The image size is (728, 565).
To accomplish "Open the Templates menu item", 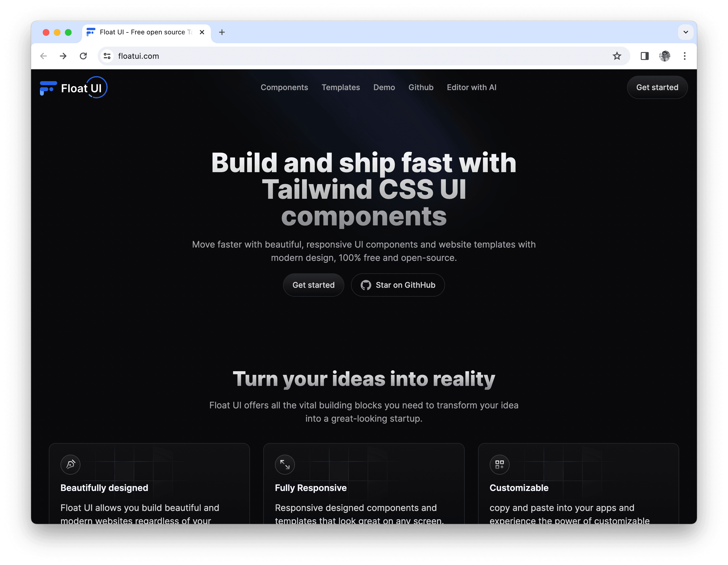I will [x=340, y=87].
